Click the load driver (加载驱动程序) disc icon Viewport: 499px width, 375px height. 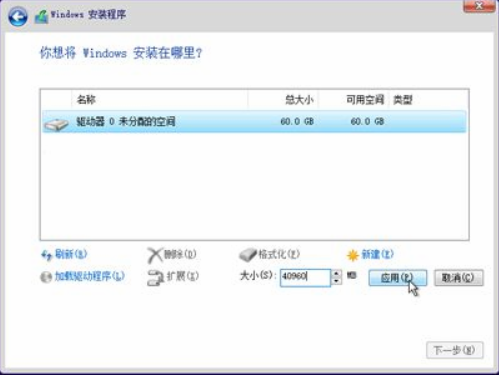point(46,277)
